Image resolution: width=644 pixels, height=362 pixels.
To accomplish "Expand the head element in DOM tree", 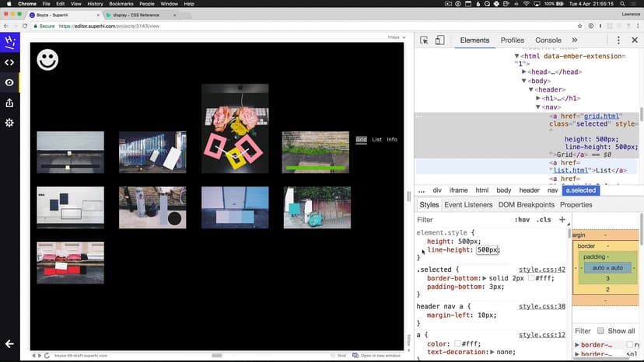I will pyautogui.click(x=524, y=71).
